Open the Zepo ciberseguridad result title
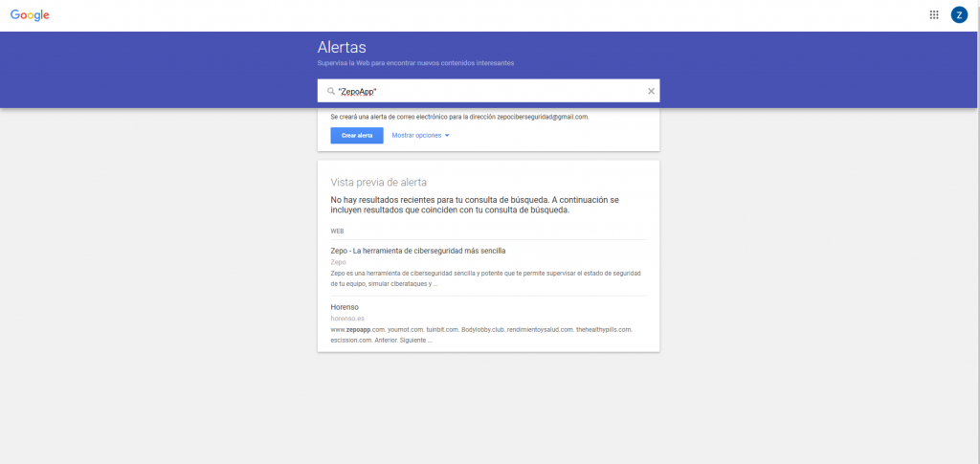The width and height of the screenshot is (980, 464). (417, 251)
